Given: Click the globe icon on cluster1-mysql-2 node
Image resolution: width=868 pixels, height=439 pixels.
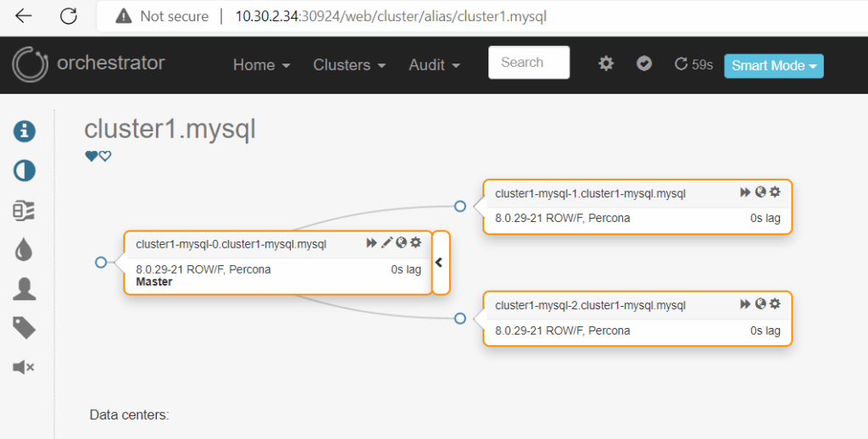Looking at the screenshot, I should pyautogui.click(x=760, y=303).
